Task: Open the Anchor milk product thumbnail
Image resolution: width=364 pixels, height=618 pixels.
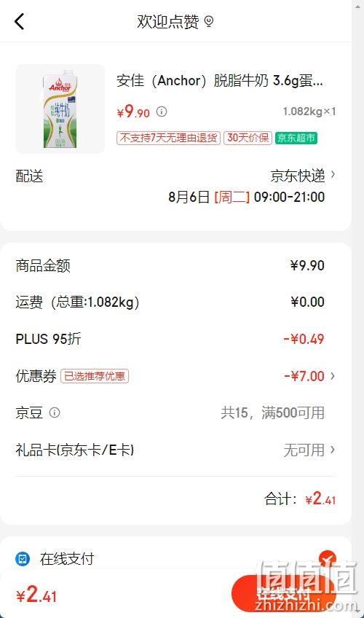Action: [60, 109]
